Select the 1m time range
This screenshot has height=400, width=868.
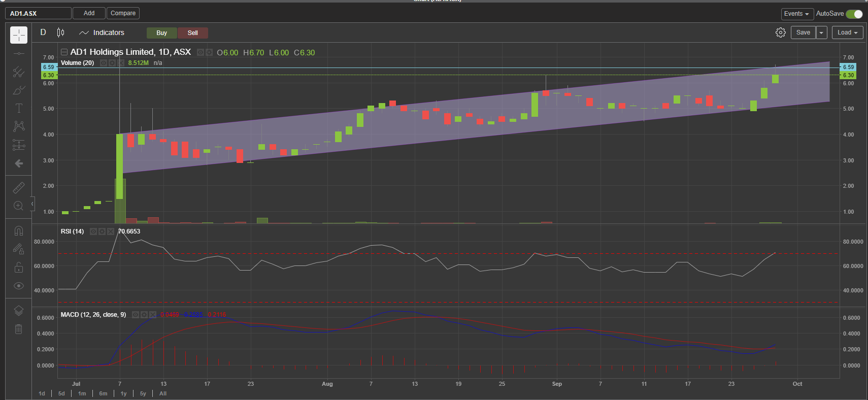[82, 393]
